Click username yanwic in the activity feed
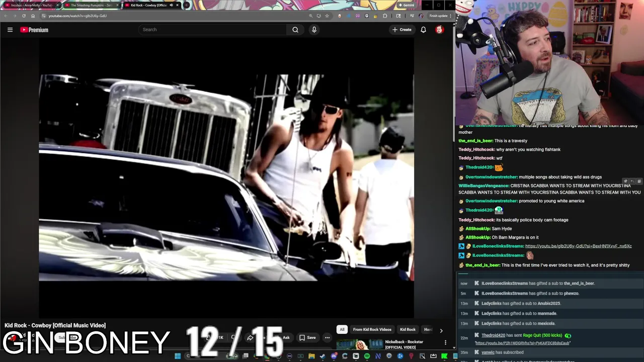The height and width of the screenshot is (362, 644). pos(488,352)
